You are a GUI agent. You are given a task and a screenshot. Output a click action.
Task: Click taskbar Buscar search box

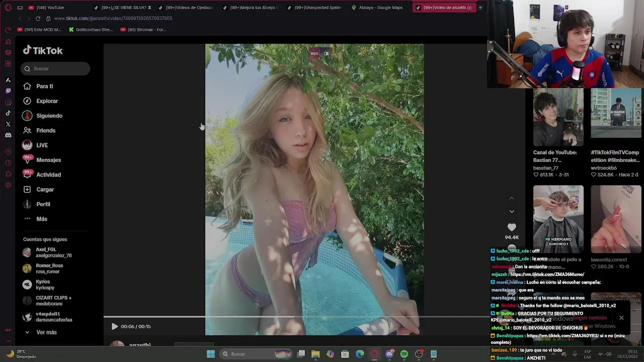tap(257, 354)
